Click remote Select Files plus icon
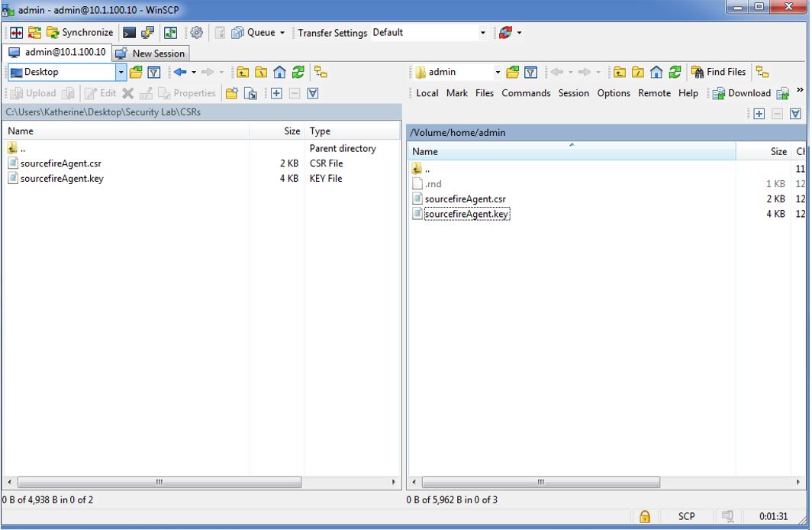 pos(759,114)
